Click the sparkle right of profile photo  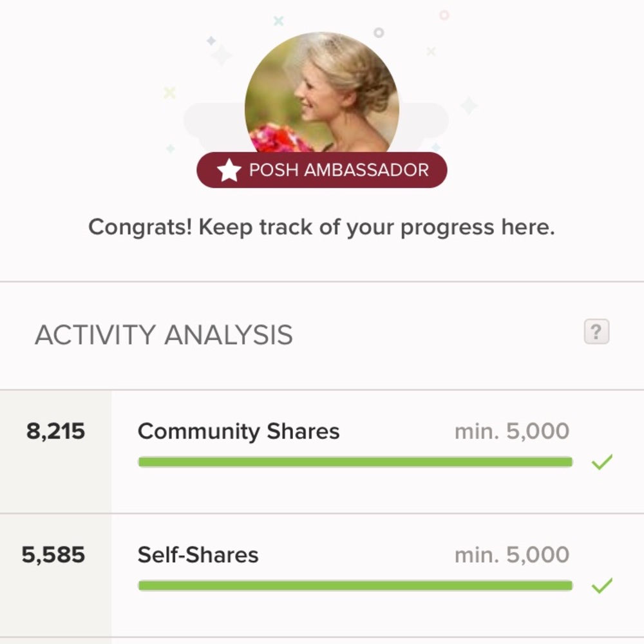[x=468, y=106]
